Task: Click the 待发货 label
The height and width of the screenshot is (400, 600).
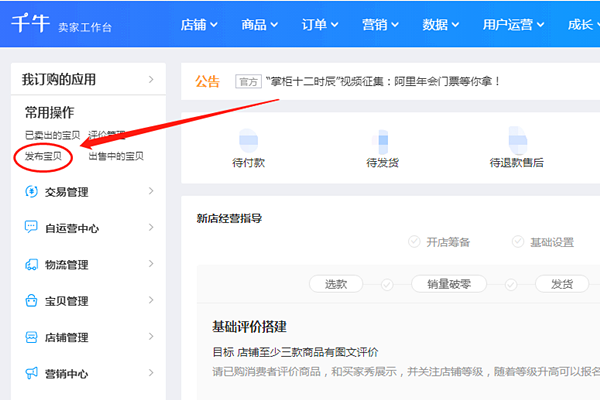Action: [382, 163]
